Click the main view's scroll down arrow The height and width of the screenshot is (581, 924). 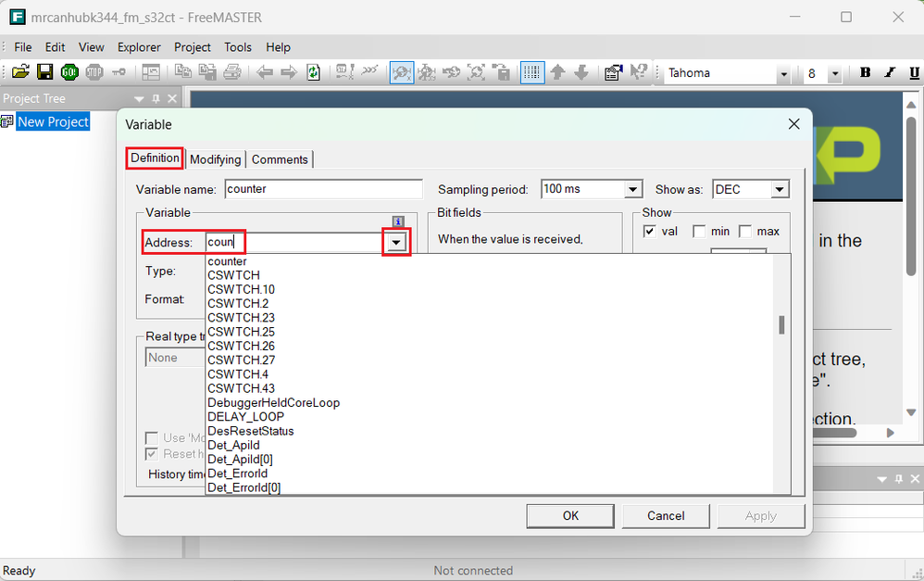(x=911, y=412)
